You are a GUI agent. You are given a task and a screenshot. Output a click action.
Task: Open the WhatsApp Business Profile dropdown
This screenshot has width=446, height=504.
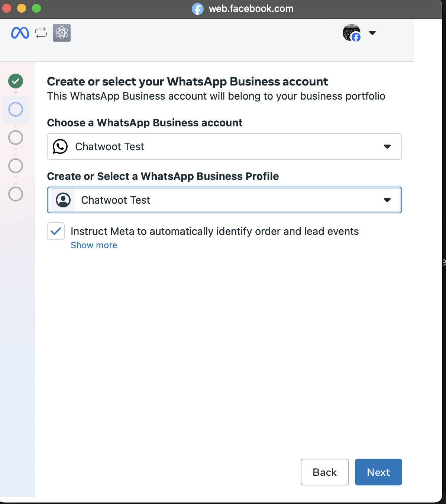(224, 200)
